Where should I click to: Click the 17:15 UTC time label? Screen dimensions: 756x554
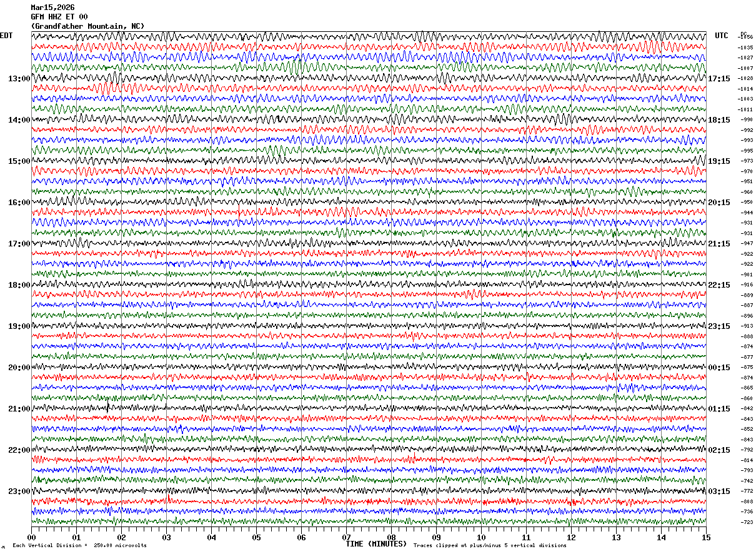(719, 79)
